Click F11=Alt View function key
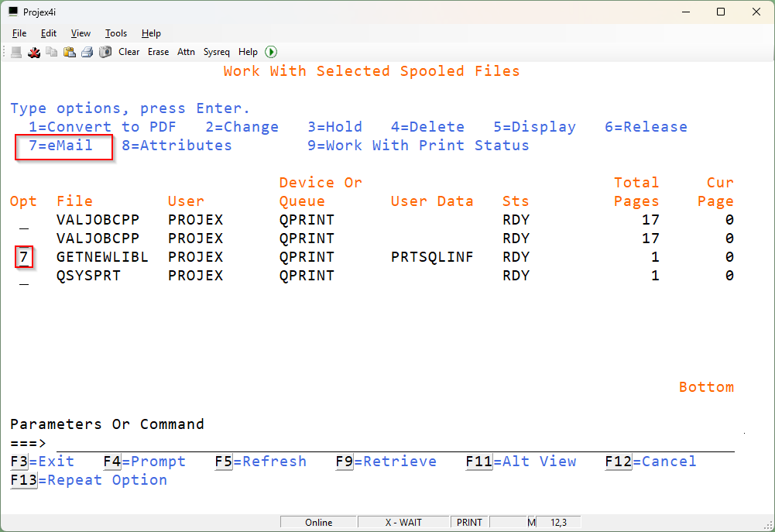Screen dimensions: 775x532 click(x=521, y=462)
